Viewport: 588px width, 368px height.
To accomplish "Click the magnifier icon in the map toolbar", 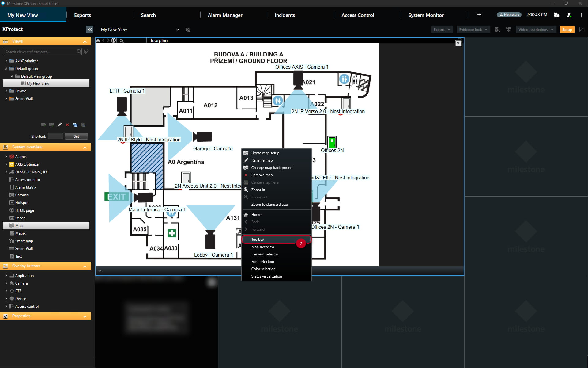I will click(122, 40).
